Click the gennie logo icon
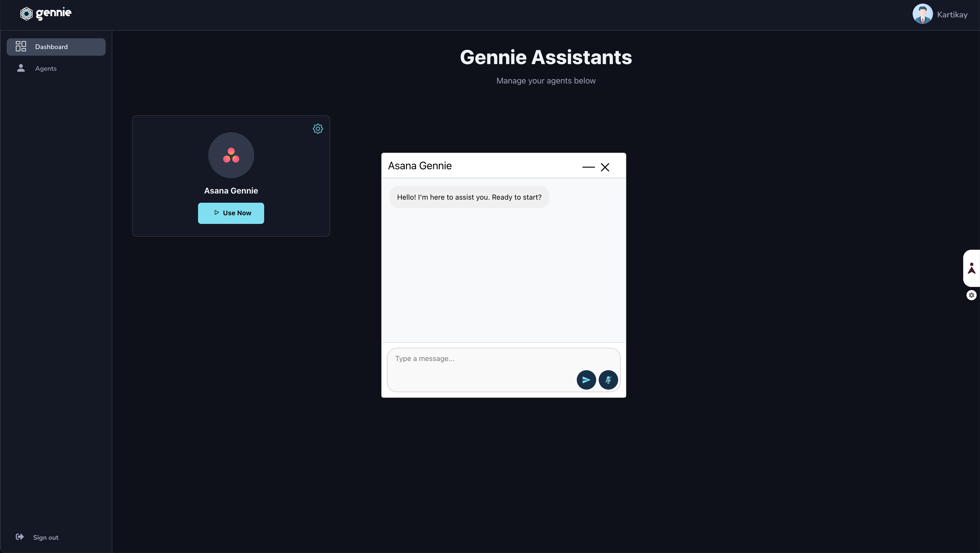980x553 pixels. [26, 14]
